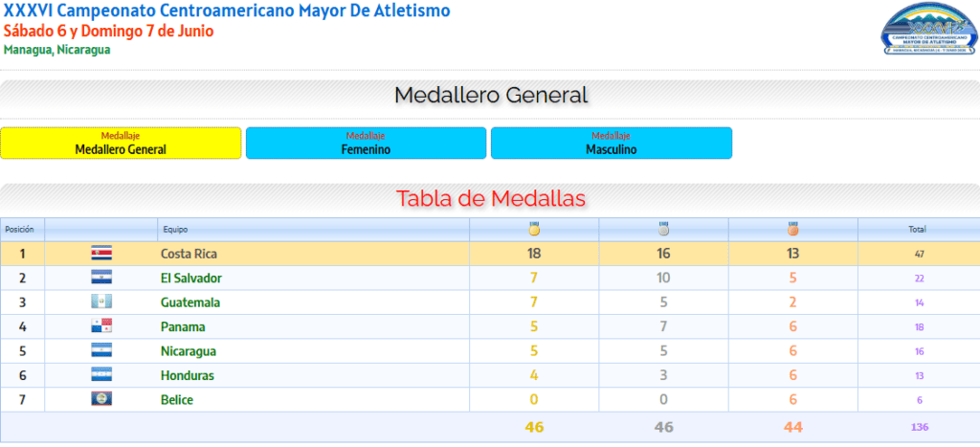Click the silver medal column icon
The width and height of the screenshot is (980, 447).
664,229
